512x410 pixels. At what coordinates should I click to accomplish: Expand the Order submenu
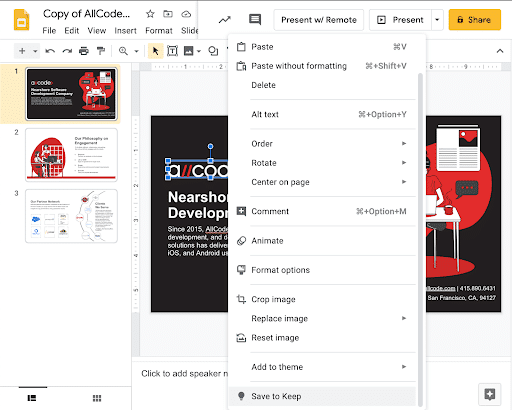(x=322, y=144)
